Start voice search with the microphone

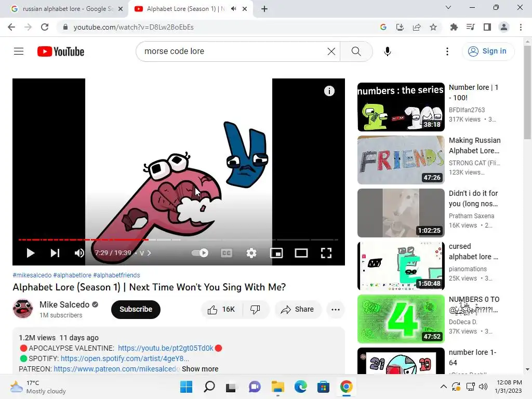pyautogui.click(x=388, y=51)
